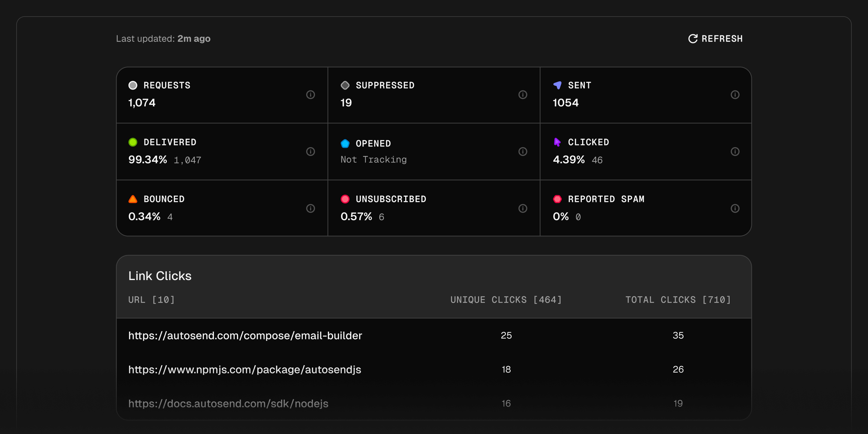Open the docs.autosend.com nodejs SDK link
The width and height of the screenshot is (868, 434).
228,403
